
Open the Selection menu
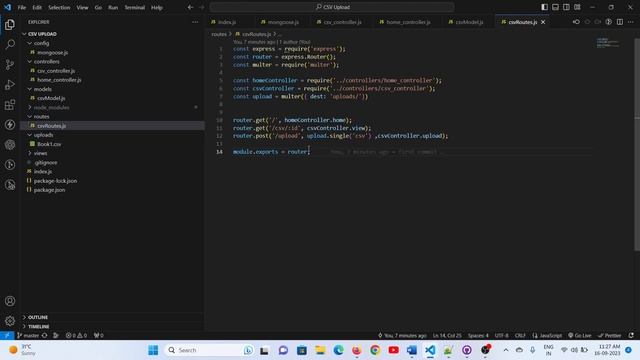click(59, 7)
